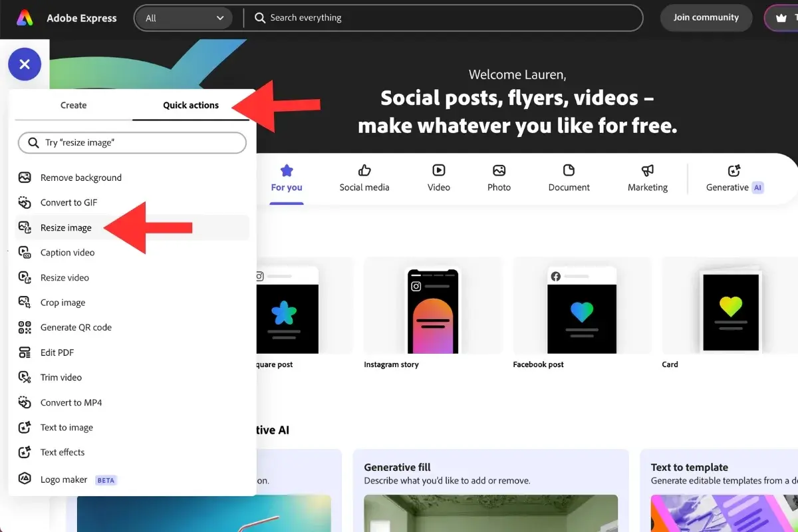Screen dimensions: 798x532
Task: Switch to the Video category
Action: [x=438, y=178]
